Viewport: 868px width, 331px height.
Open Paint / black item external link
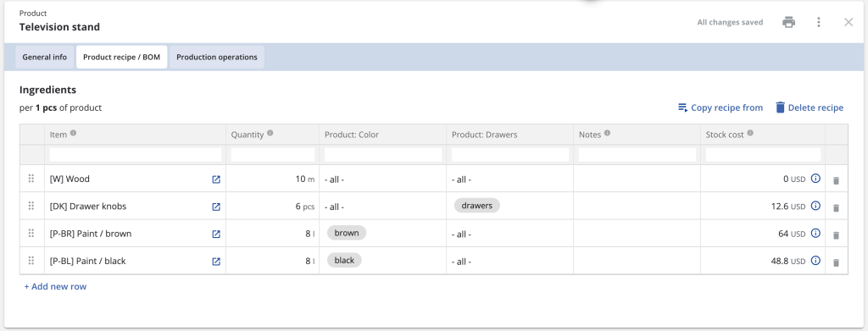pyautogui.click(x=216, y=262)
